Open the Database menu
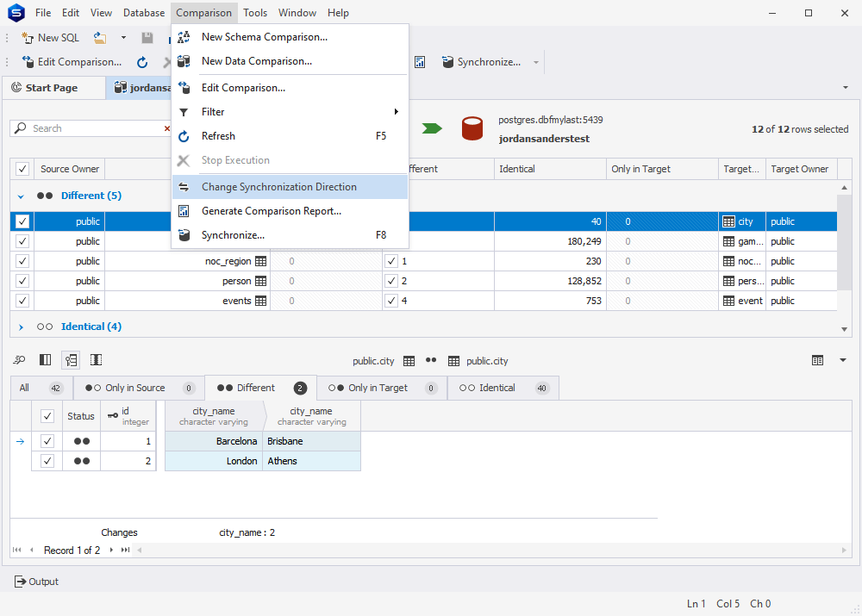Image resolution: width=862 pixels, height=616 pixels. coord(143,12)
